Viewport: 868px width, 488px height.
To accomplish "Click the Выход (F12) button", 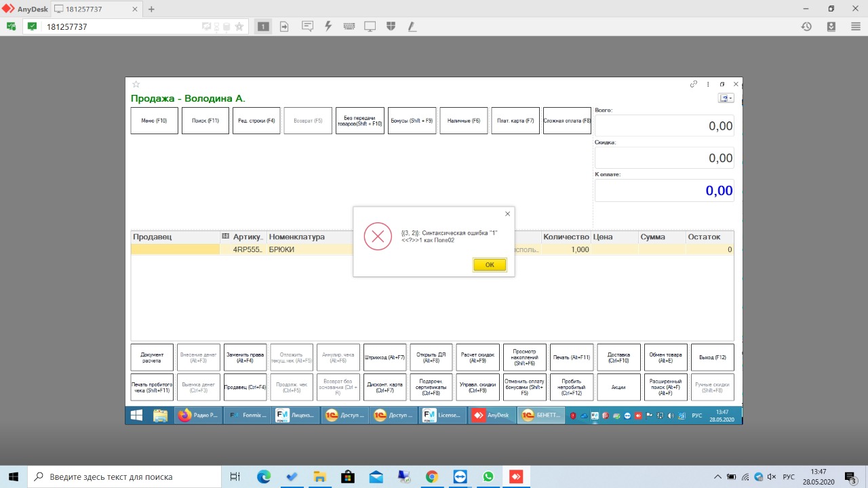I will click(712, 357).
